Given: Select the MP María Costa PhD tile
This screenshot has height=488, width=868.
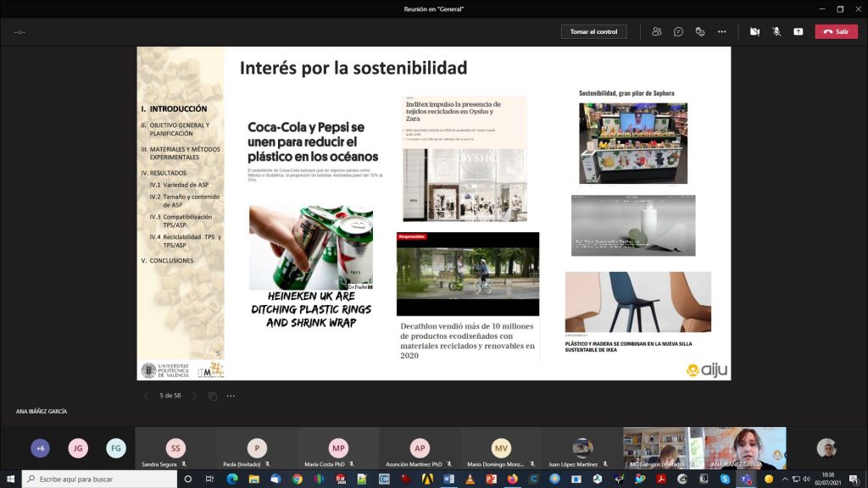Looking at the screenshot, I should click(339, 448).
